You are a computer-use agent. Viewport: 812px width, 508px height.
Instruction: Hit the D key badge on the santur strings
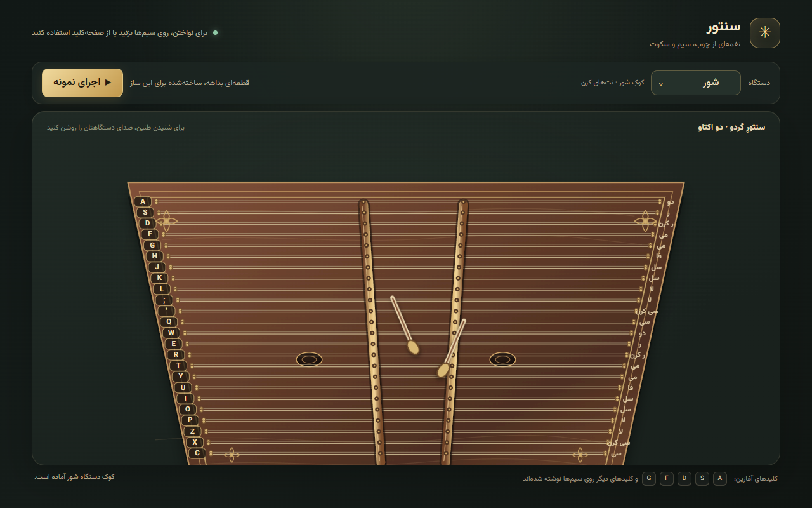(147, 224)
